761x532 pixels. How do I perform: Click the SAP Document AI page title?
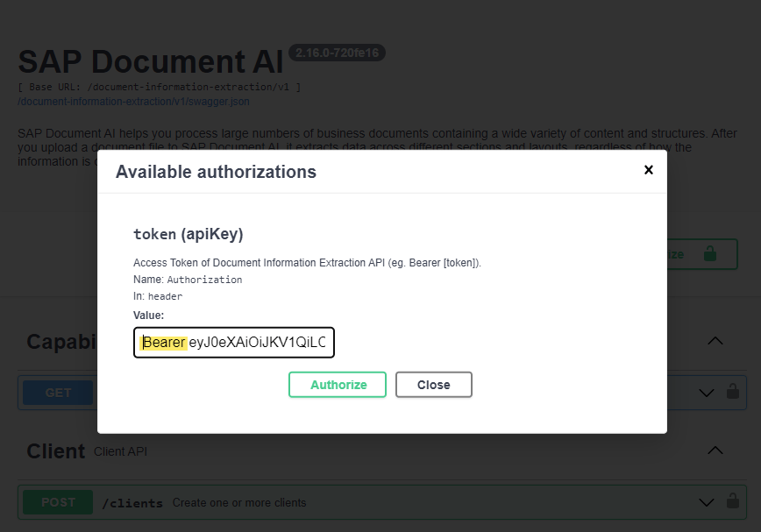click(x=151, y=61)
